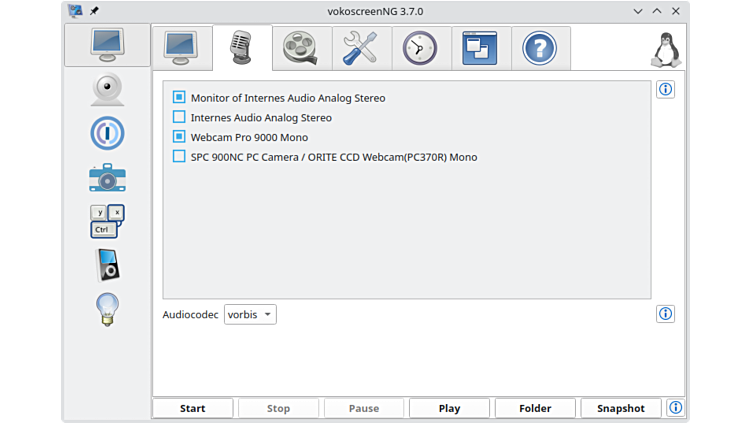Open the webcam section in sidebar
The height and width of the screenshot is (423, 752).
pyautogui.click(x=107, y=89)
